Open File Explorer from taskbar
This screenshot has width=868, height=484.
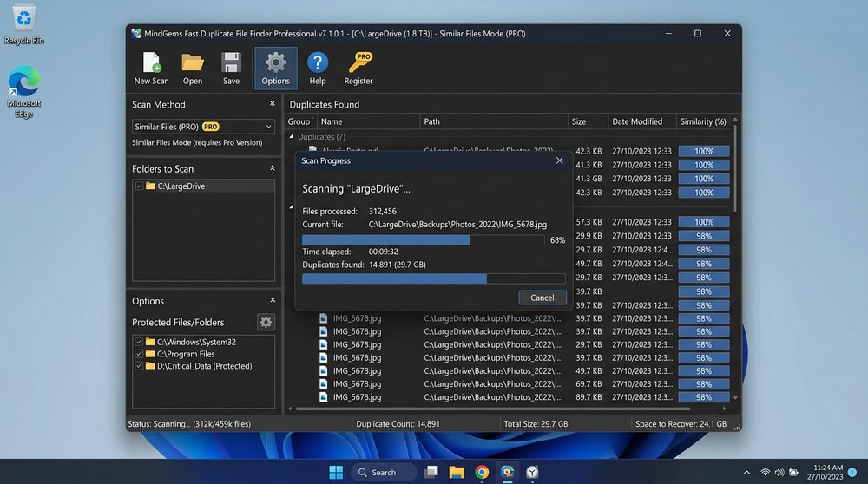tap(457, 472)
